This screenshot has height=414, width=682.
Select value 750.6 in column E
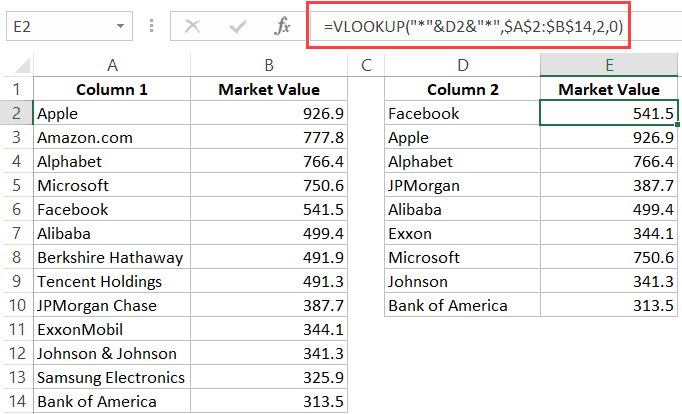point(609,257)
